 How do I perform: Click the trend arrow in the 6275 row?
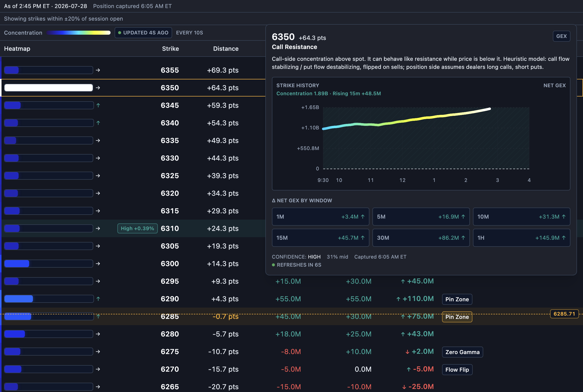pos(98,352)
